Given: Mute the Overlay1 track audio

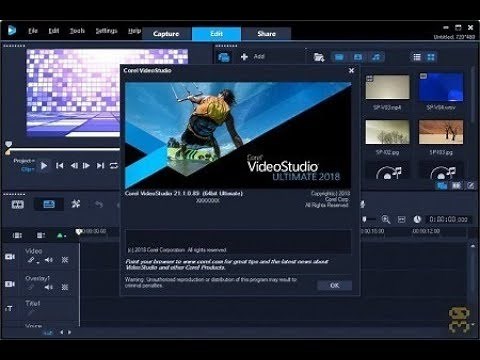Looking at the screenshot, I should coord(49,287).
